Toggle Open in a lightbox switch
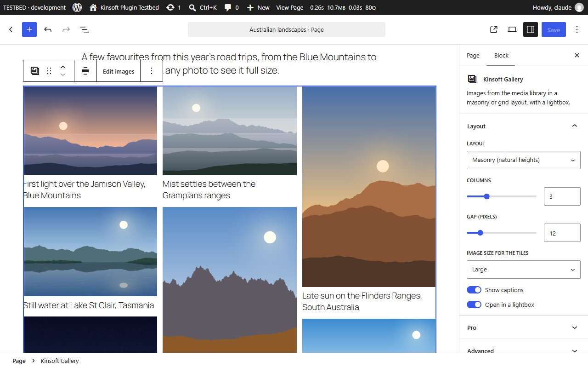This screenshot has width=588, height=368. pyautogui.click(x=474, y=305)
